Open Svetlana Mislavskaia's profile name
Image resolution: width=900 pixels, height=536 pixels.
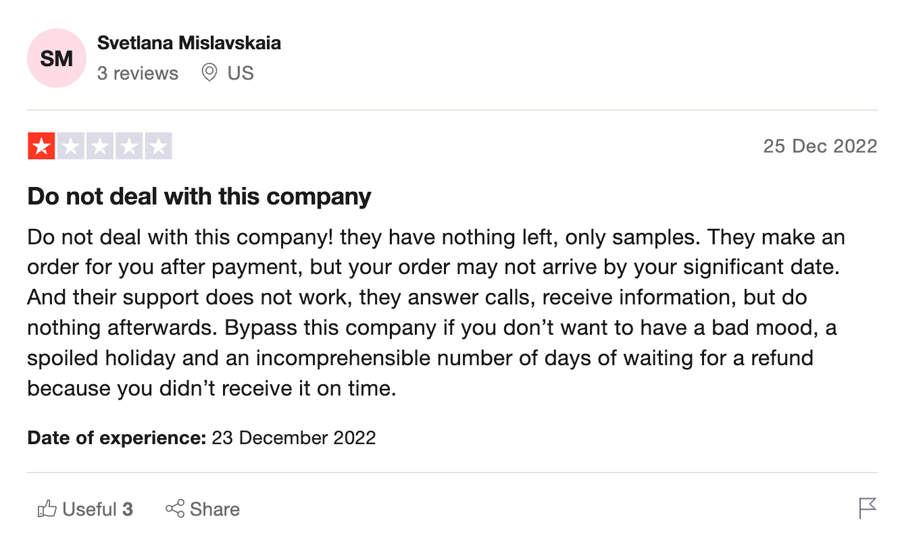click(189, 43)
